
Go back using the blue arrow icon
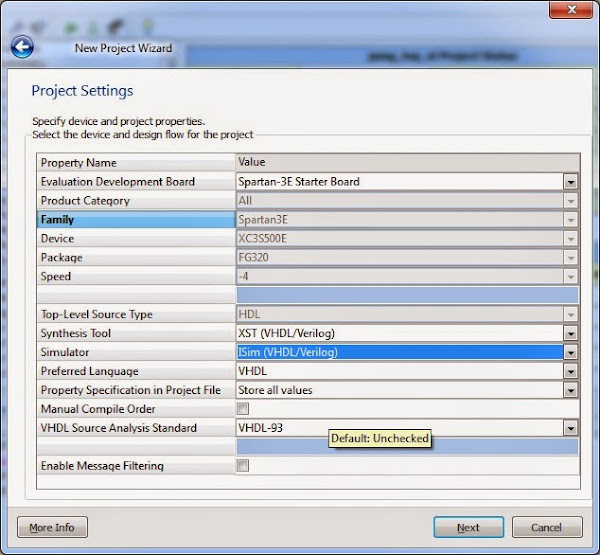coord(22,47)
